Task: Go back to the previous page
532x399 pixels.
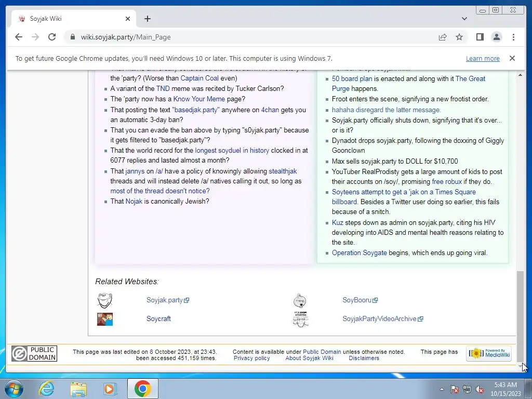Action: (19, 37)
